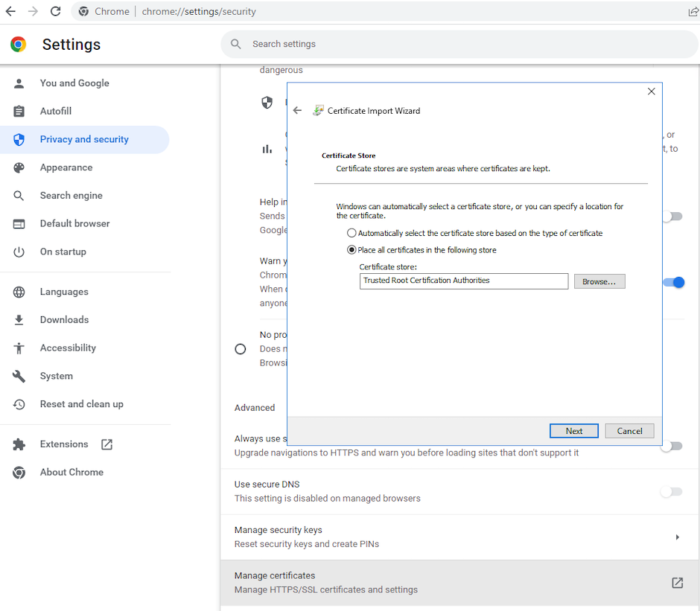Click the Accessibility figure icon
The height and width of the screenshot is (611, 700).
click(19, 348)
